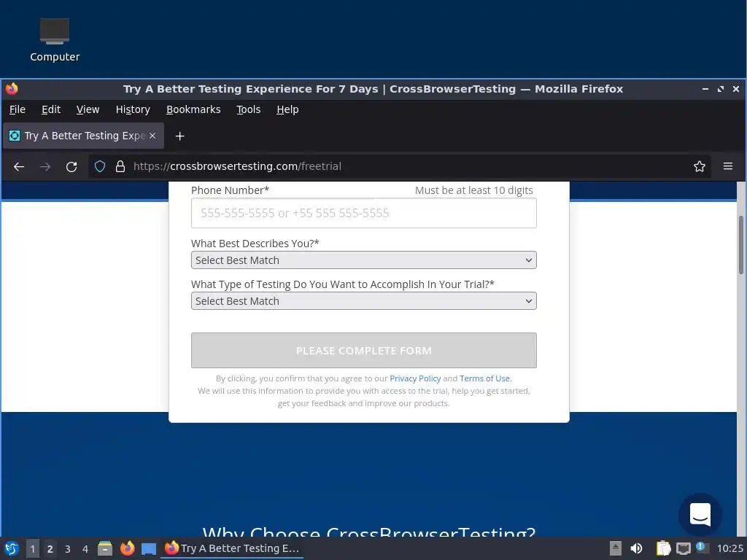
Task: Open the Bookmarks menu
Action: point(193,109)
